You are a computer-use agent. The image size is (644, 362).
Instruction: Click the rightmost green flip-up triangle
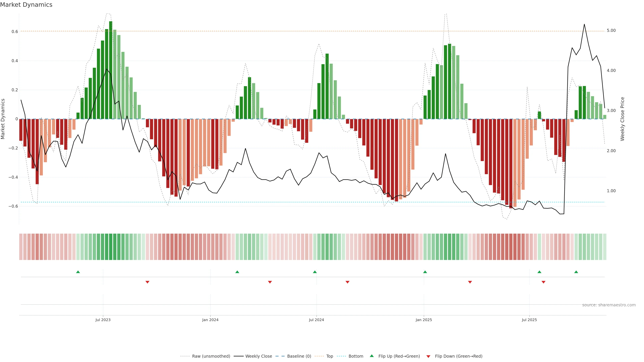coord(576,272)
